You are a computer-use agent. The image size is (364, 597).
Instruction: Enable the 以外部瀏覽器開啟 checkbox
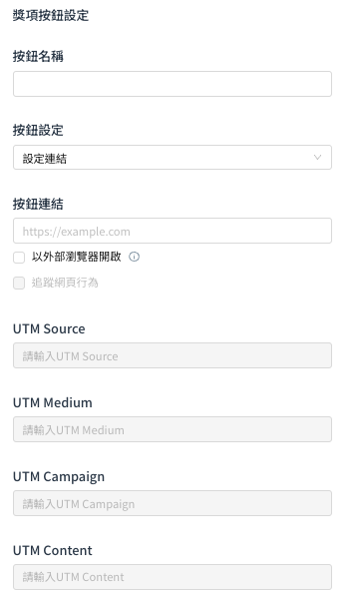coord(19,258)
